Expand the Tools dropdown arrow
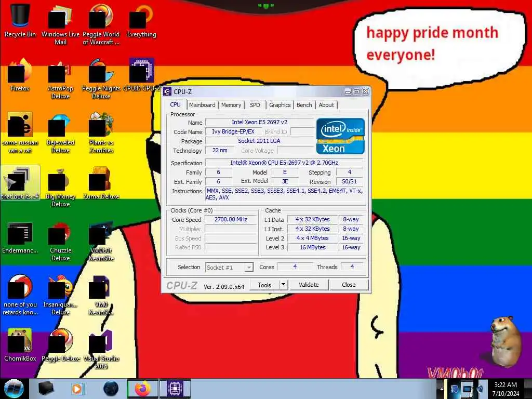The height and width of the screenshot is (399, 532). (x=283, y=285)
